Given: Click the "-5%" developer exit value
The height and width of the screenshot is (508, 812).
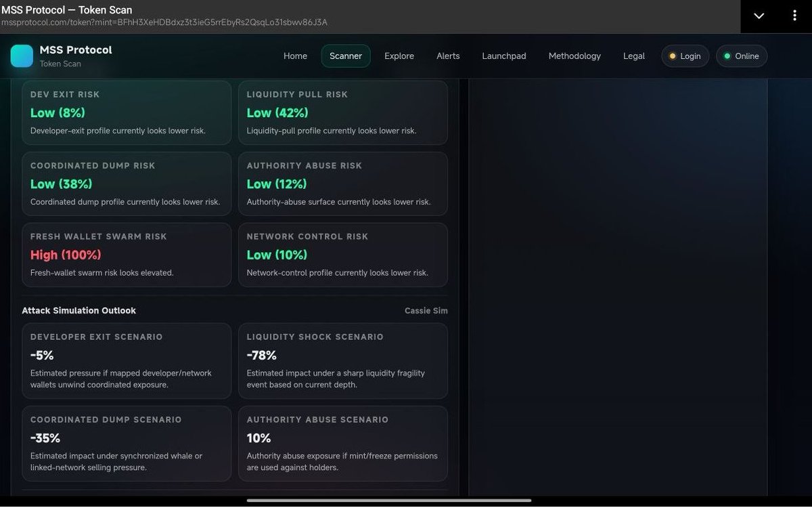Looking at the screenshot, I should tap(42, 355).
